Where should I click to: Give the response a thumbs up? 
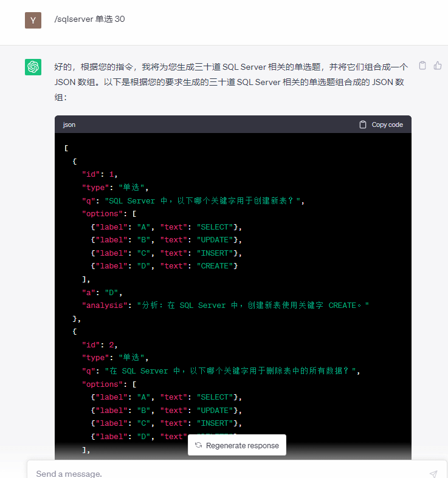click(x=438, y=66)
